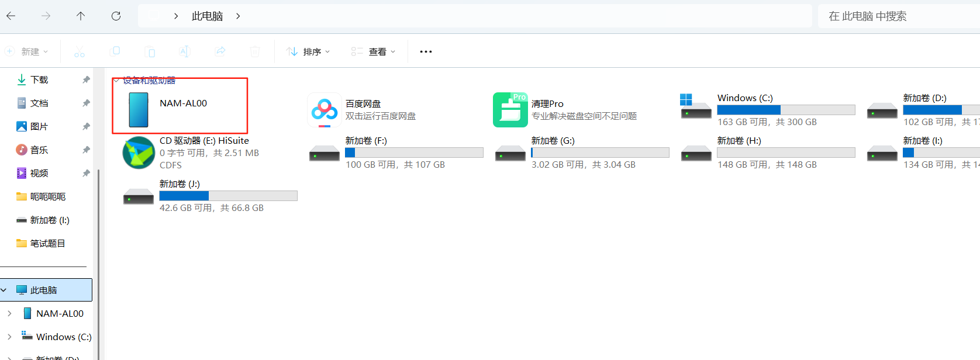Click 此电脑 in the address bar
Screen dimensions: 980x360
pos(207,16)
